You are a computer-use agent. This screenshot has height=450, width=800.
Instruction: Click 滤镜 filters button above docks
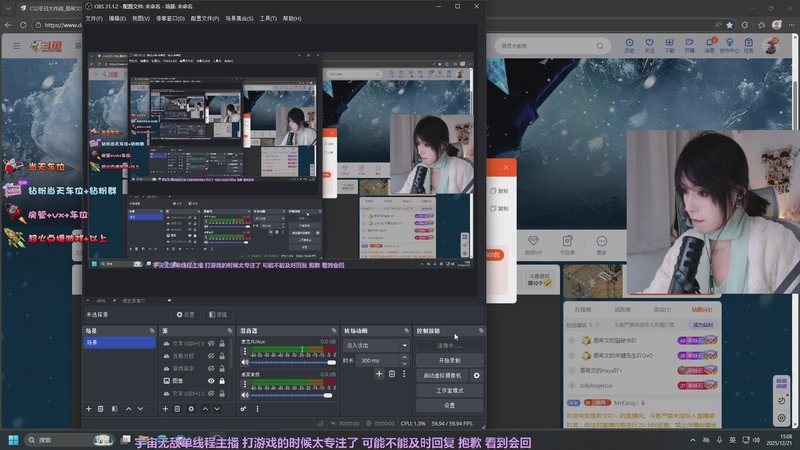click(218, 315)
